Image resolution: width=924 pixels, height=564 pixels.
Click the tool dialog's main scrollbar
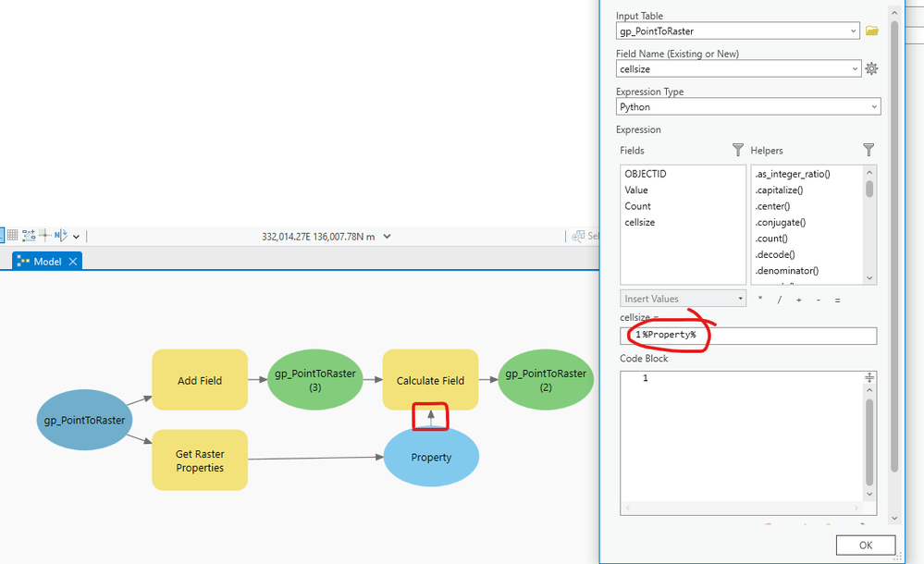894,246
